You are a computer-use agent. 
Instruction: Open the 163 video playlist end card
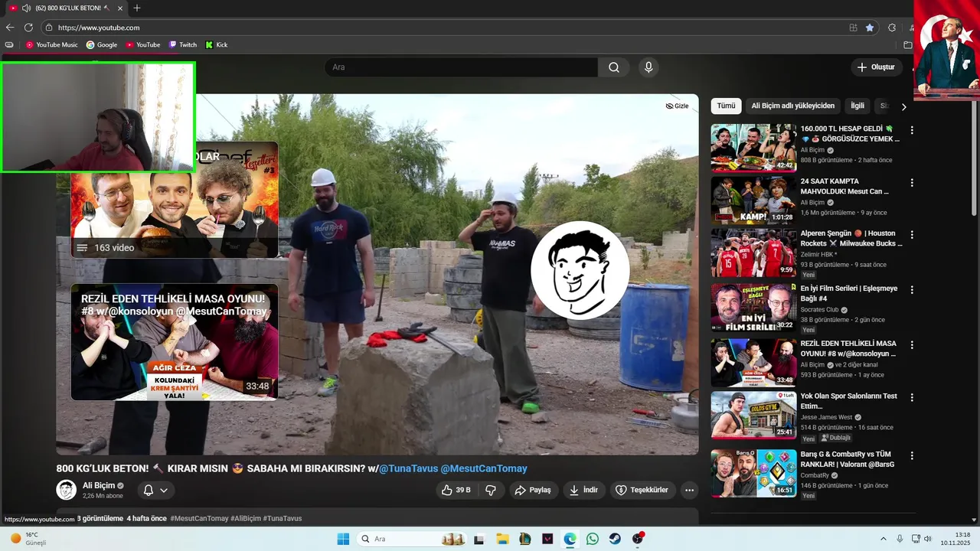tap(175, 200)
